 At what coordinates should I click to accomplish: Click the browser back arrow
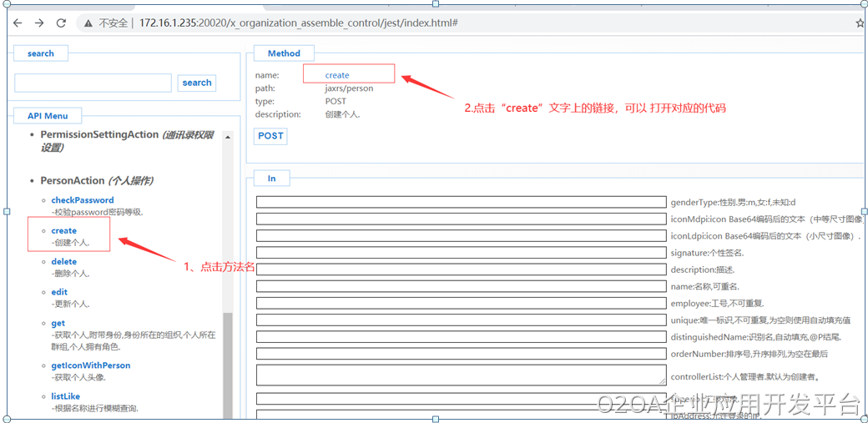(18, 23)
